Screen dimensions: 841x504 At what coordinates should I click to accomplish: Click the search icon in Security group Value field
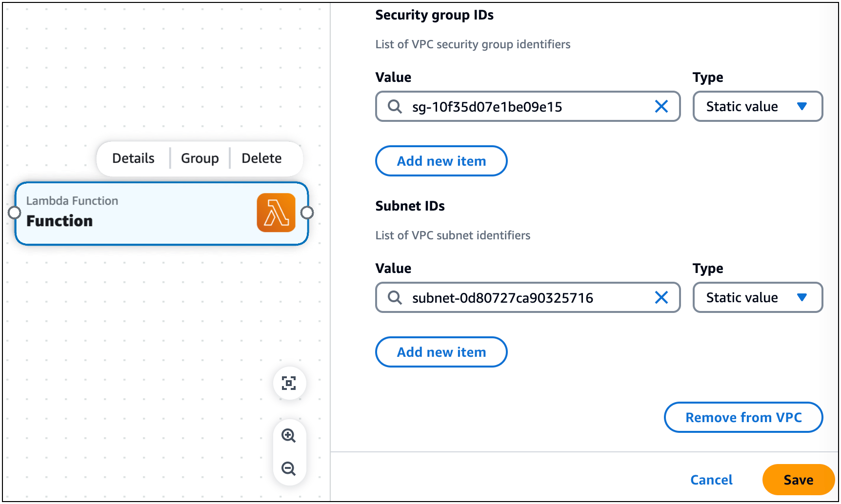[394, 106]
